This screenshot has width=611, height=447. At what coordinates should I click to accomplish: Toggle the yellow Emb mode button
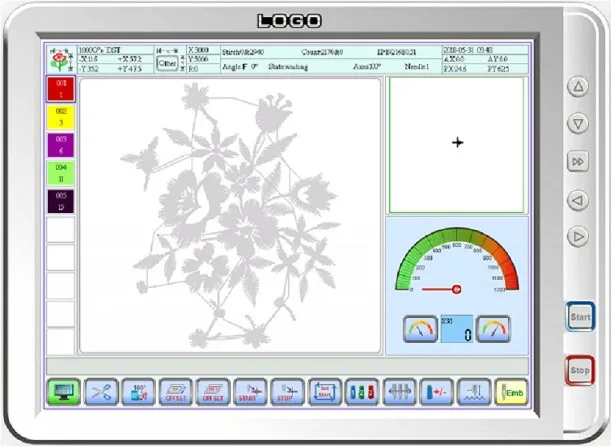pos(511,392)
